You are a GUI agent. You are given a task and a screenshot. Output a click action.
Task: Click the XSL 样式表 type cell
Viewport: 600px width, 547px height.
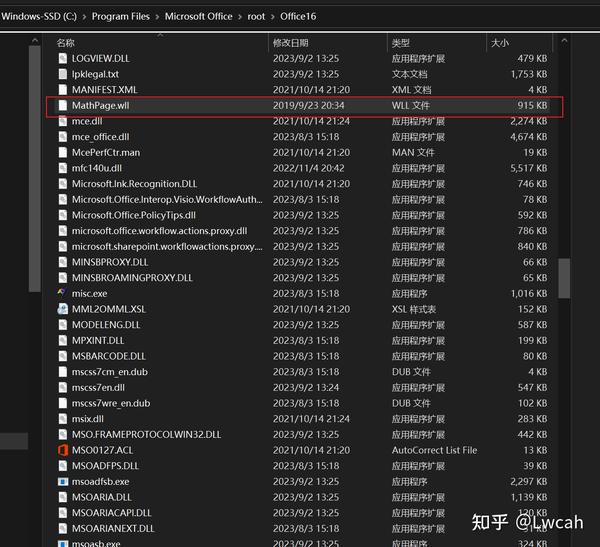tap(414, 309)
